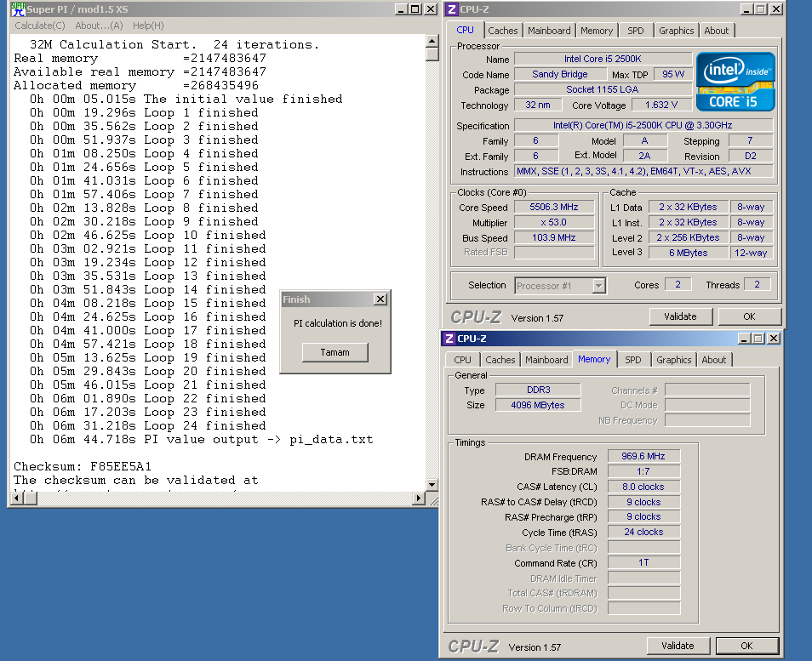Click the DRAM Frequency value 969.6 MHz
This screenshot has height=661, width=812.
point(643,456)
